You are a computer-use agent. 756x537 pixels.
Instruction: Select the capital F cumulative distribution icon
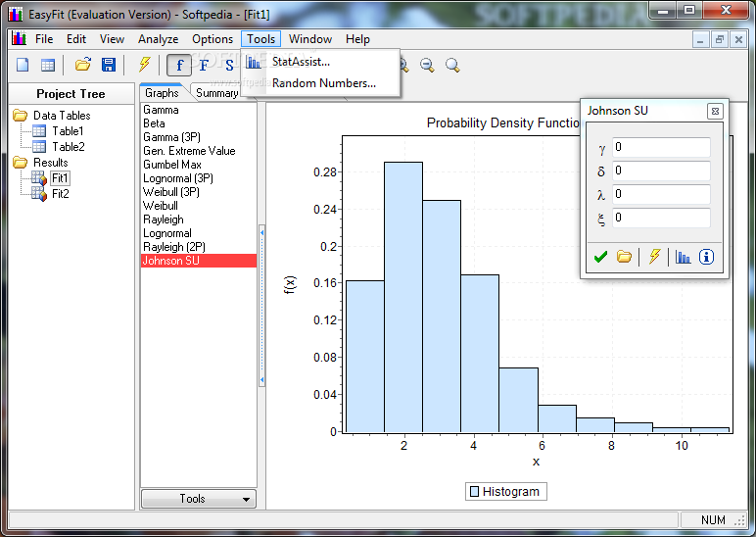pos(204,65)
